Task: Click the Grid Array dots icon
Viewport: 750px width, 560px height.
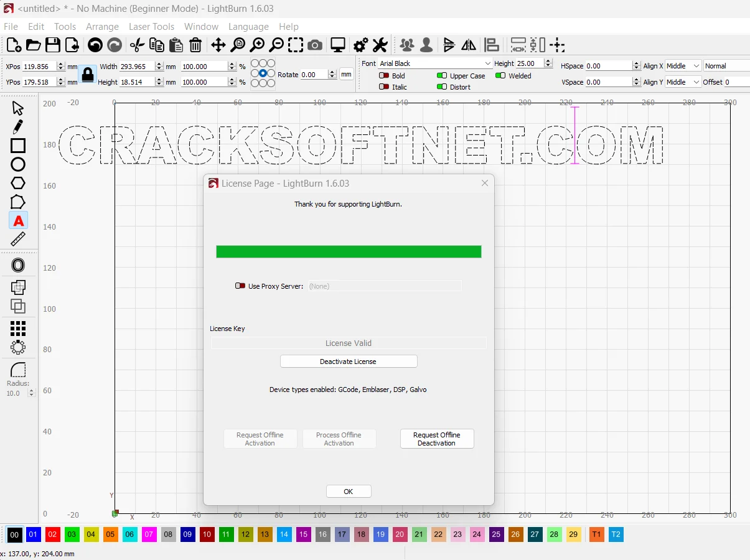Action: 18,328
